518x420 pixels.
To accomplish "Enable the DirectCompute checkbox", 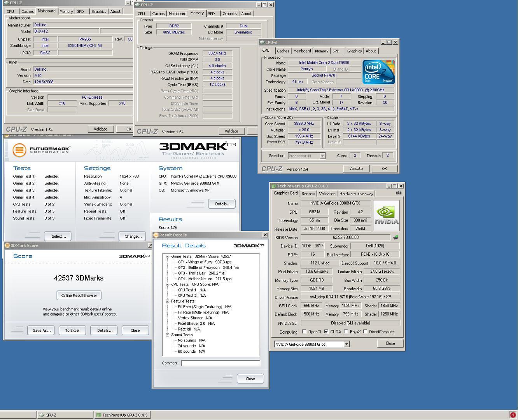I will 365,332.
